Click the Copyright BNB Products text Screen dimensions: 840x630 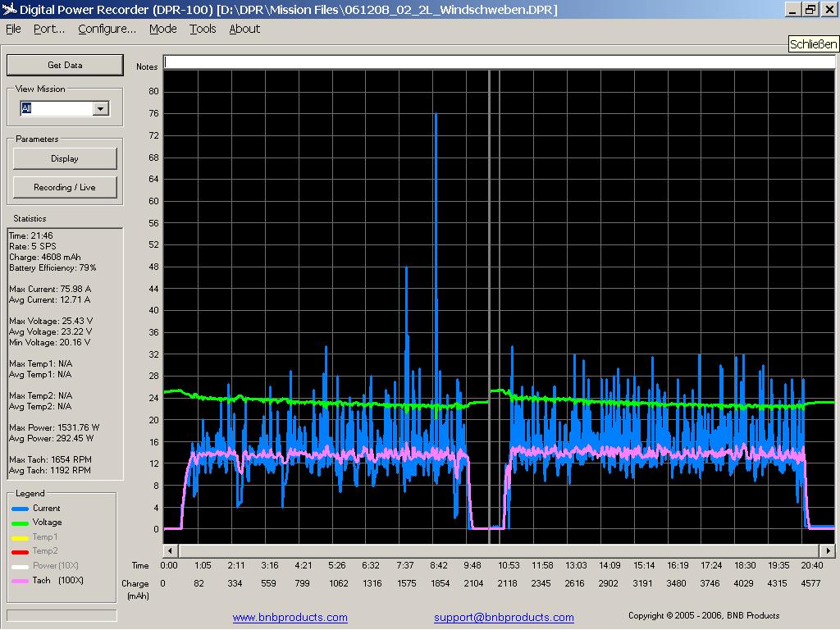point(703,615)
